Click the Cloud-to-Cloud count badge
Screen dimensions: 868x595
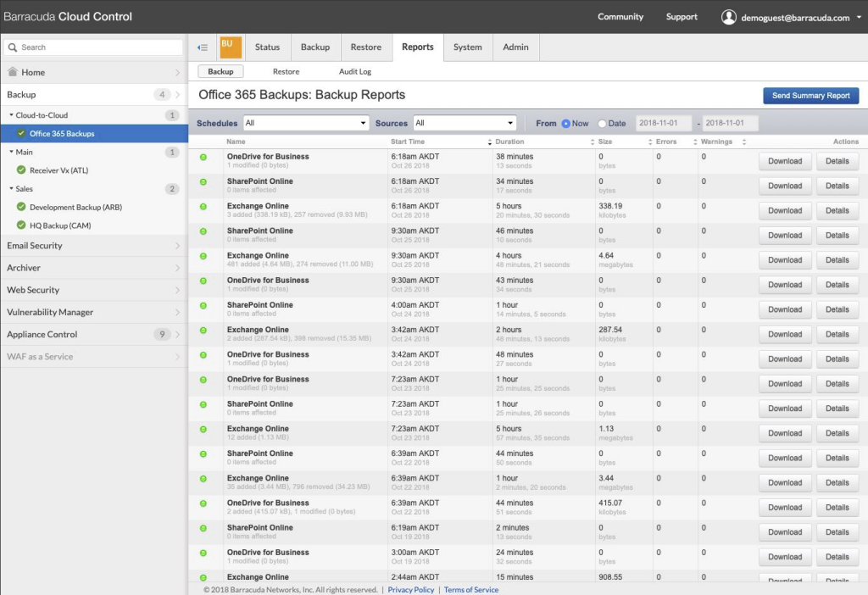click(172, 115)
